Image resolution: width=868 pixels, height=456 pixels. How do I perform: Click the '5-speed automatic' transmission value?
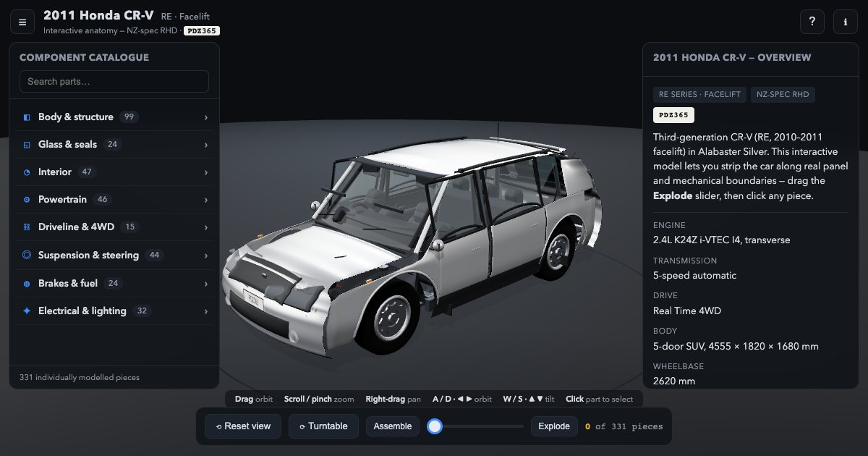[694, 275]
